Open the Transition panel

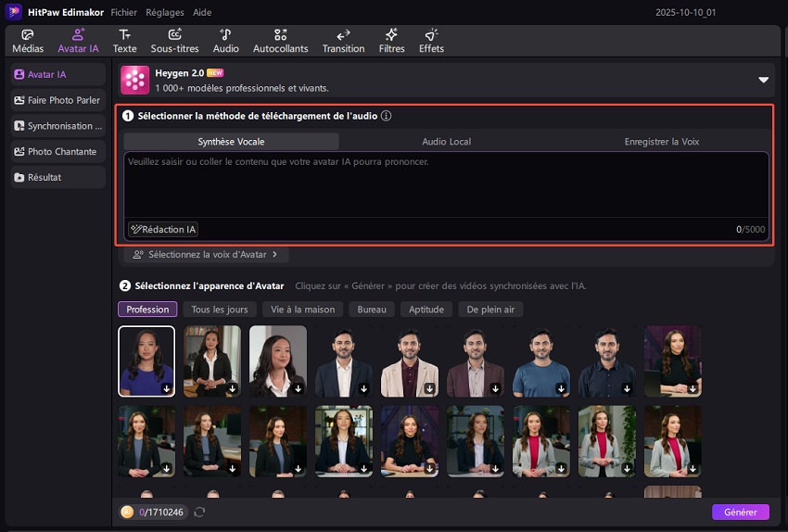click(x=343, y=41)
